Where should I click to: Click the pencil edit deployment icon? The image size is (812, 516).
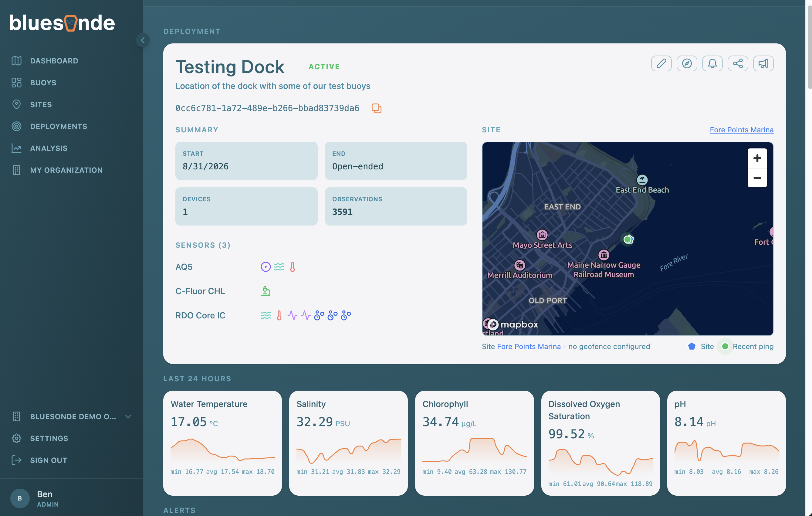tap(661, 63)
